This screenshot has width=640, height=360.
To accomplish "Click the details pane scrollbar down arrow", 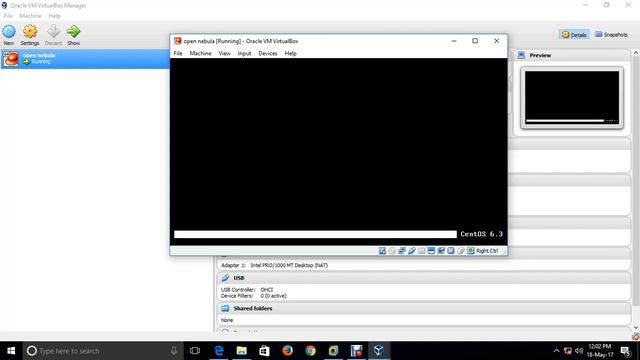I will click(x=636, y=328).
